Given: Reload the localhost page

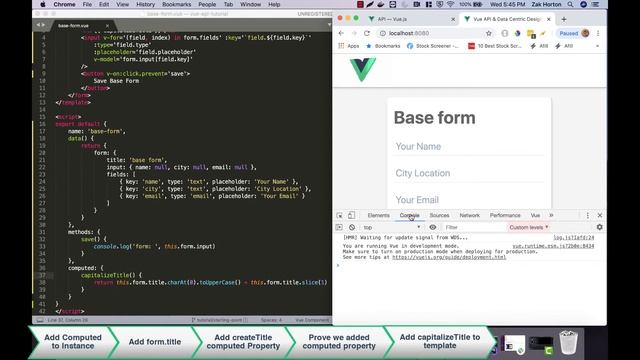Looking at the screenshot, I should click(x=367, y=33).
